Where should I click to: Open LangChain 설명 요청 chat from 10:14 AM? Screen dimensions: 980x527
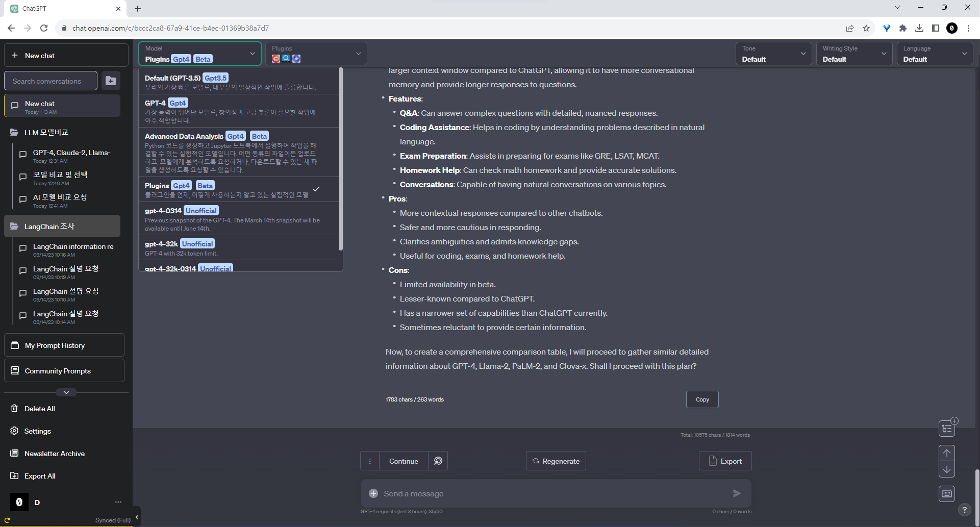pyautogui.click(x=66, y=317)
